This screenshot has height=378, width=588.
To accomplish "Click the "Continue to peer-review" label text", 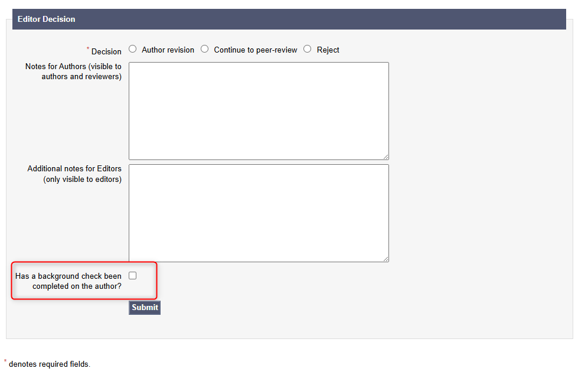I will pos(255,50).
